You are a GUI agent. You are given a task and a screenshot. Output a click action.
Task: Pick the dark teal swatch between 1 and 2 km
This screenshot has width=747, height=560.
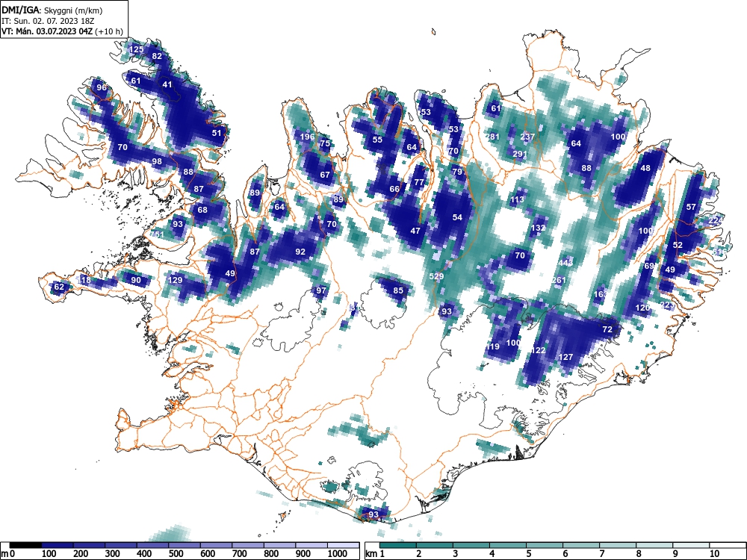(398, 544)
